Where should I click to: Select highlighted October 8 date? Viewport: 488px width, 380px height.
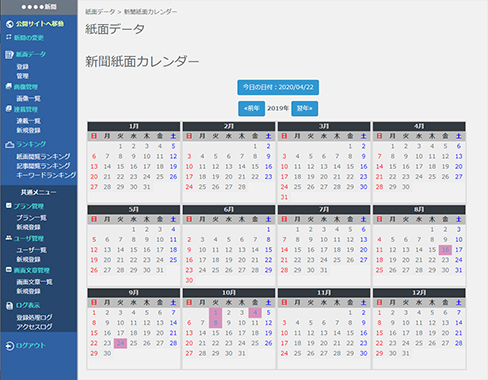(x=216, y=323)
